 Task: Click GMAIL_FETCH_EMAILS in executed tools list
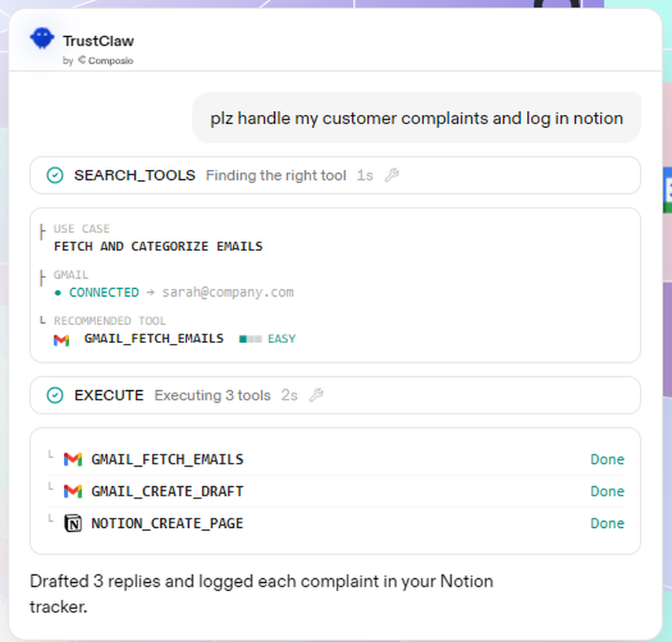(x=167, y=459)
